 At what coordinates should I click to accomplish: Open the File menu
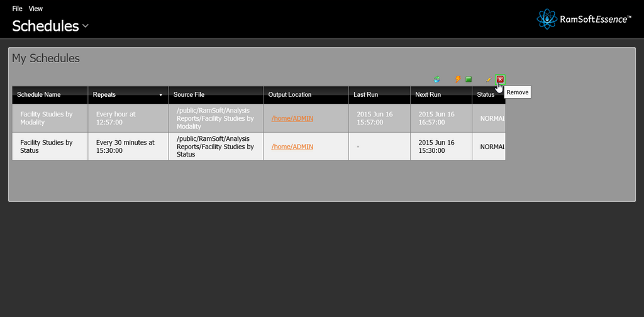click(17, 9)
